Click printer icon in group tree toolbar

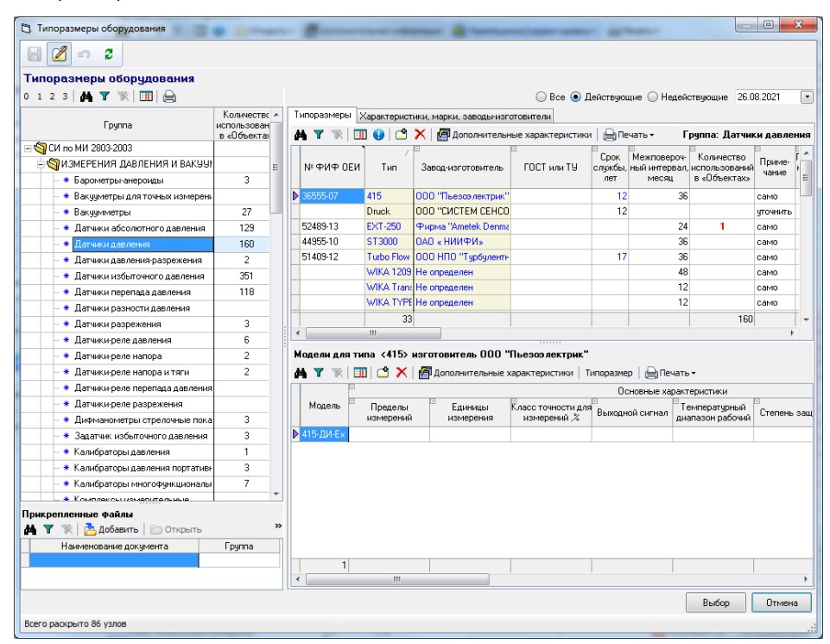[x=169, y=98]
